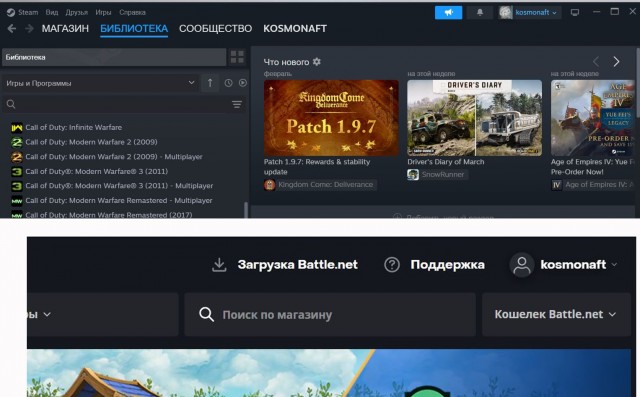Open the Игры menu in Steam
This screenshot has height=397, width=640.
(103, 12)
